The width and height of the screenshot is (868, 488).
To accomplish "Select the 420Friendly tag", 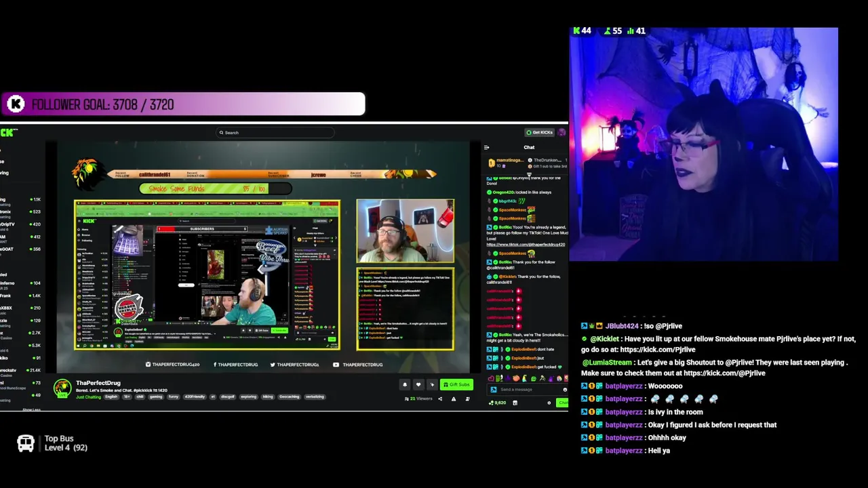I will [194, 396].
